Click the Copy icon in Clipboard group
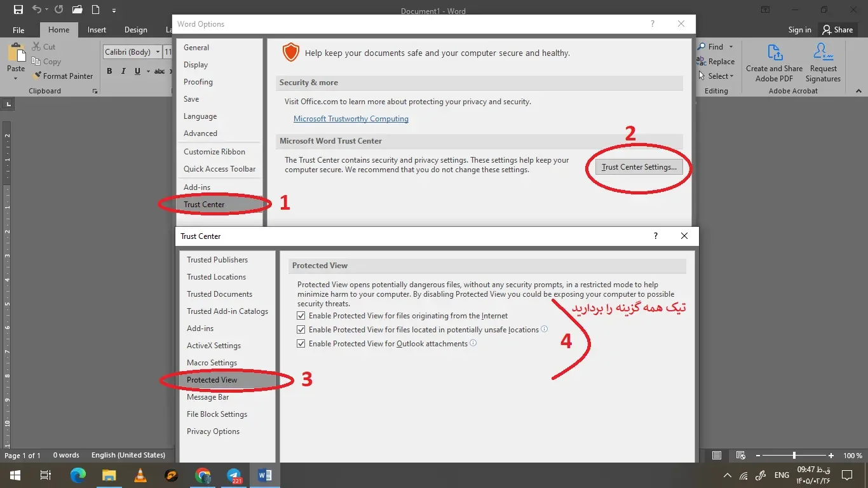The height and width of the screenshot is (488, 868). [x=36, y=62]
